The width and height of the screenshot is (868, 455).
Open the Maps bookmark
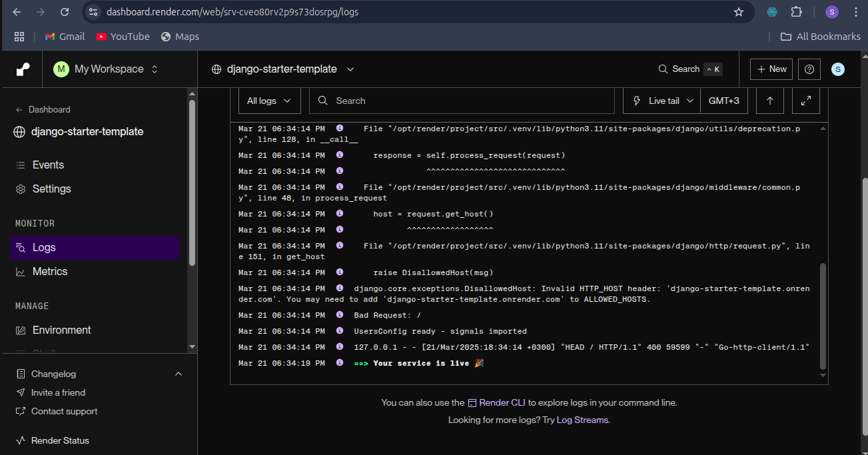pos(180,37)
